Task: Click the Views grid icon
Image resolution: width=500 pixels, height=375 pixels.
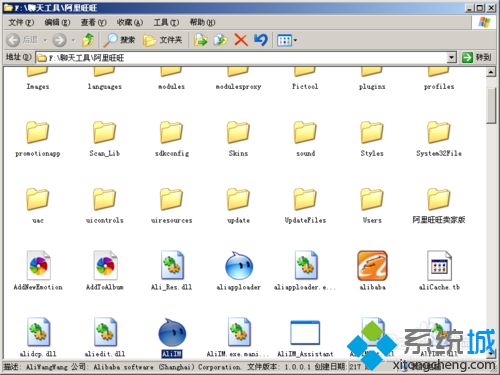Action: point(284,40)
